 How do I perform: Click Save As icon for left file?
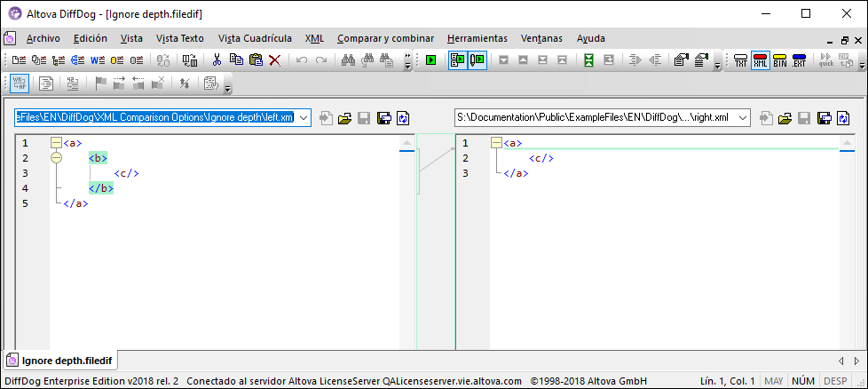[x=383, y=117]
